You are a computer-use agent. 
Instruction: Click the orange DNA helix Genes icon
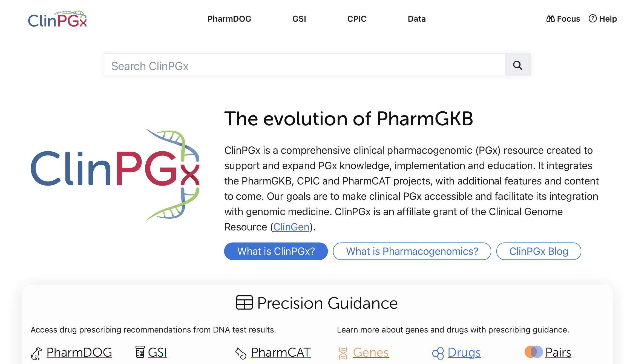[344, 353]
